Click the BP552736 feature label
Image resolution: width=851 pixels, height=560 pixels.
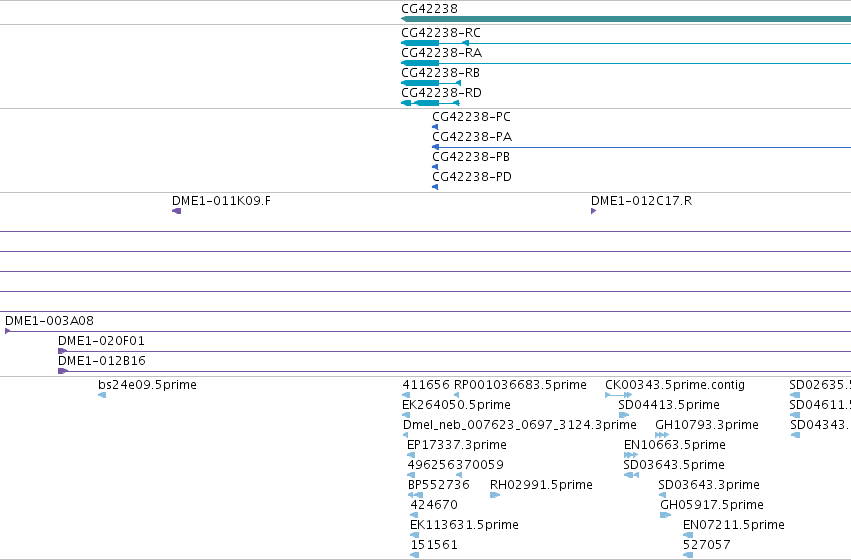point(439,485)
